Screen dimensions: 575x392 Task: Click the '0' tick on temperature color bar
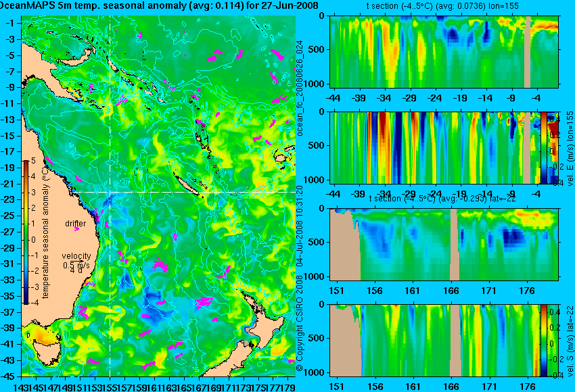33,240
